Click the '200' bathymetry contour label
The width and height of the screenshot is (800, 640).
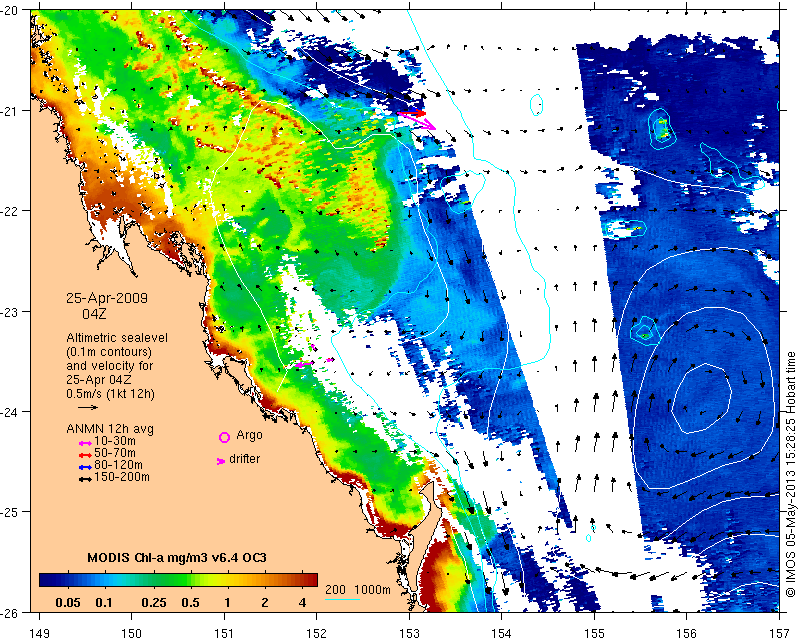click(335, 589)
